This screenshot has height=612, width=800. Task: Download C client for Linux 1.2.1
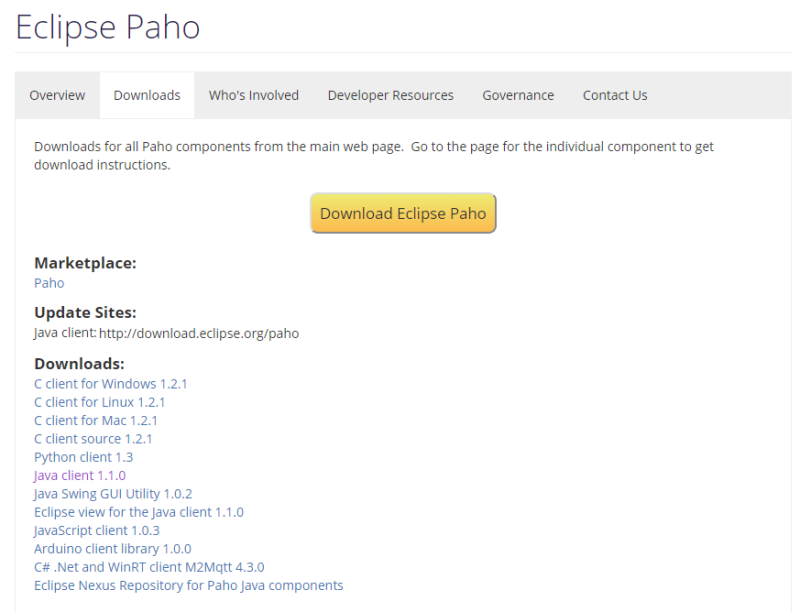click(99, 402)
